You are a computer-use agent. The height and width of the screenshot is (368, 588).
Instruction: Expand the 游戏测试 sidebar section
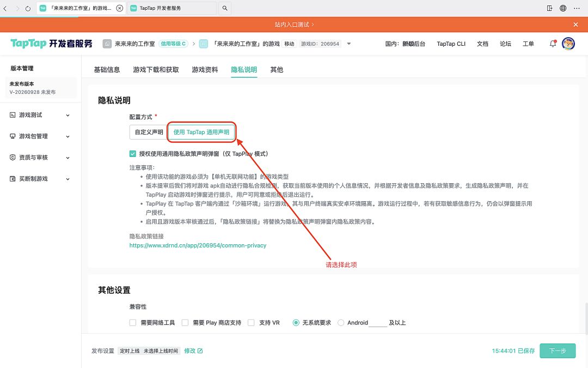(68, 115)
